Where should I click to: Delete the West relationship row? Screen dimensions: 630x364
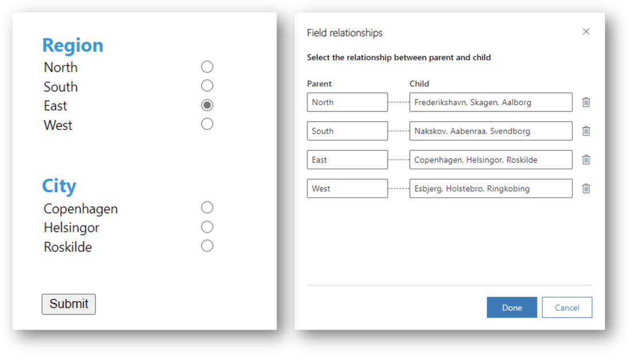pos(586,188)
